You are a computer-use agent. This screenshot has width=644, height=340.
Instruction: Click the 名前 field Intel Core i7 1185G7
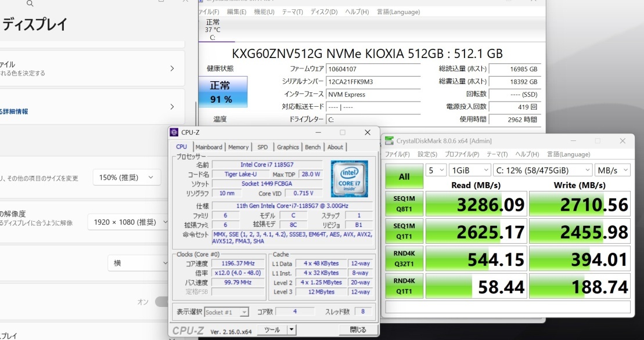(267, 164)
